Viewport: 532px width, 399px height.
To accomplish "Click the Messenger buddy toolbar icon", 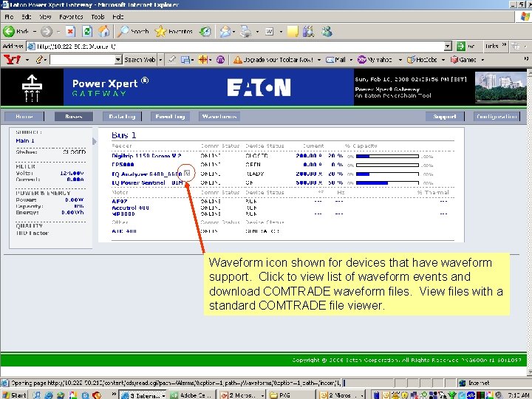I will [327, 32].
